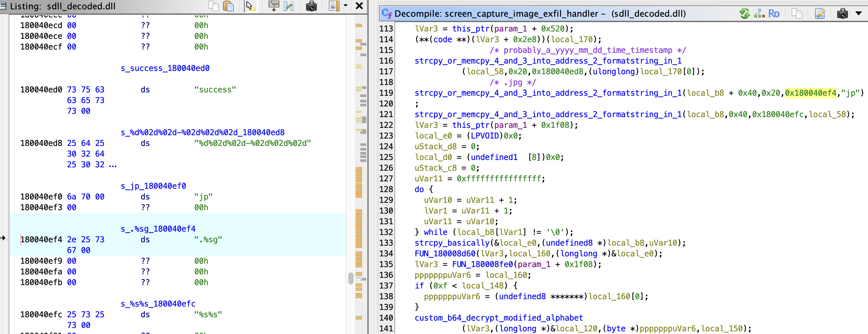Screen dimensions: 868x334
Task: Toggle the Ro read-only display icon
Action: (774, 13)
